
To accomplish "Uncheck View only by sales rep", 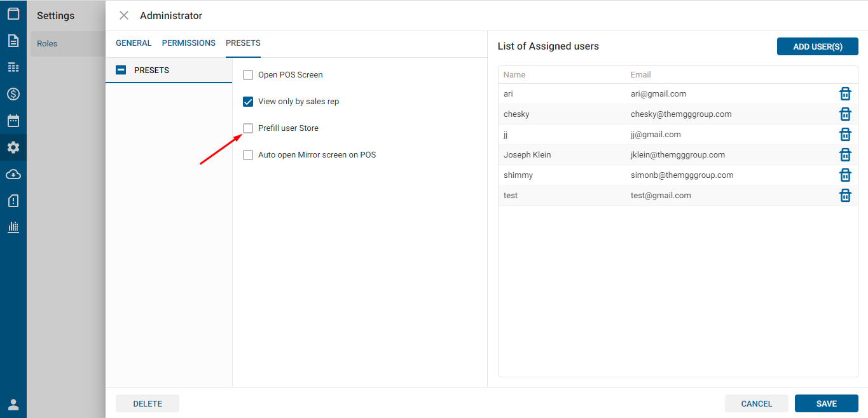I will click(x=248, y=102).
